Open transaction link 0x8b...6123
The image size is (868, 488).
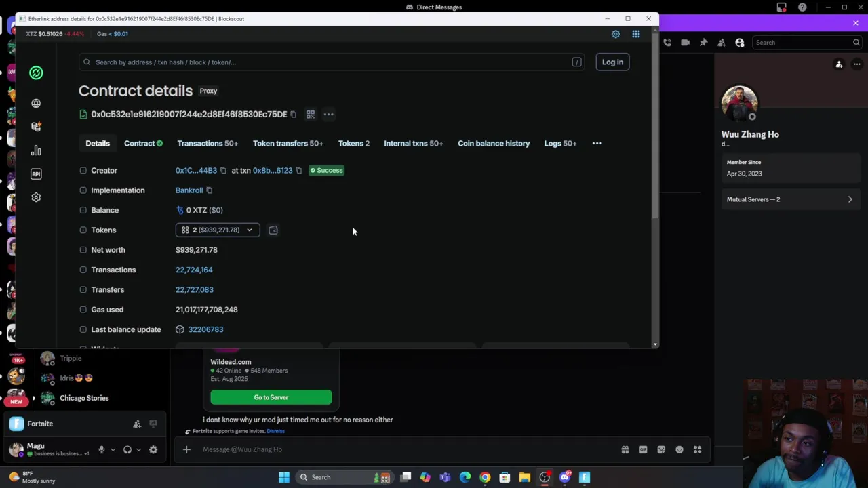tap(273, 171)
